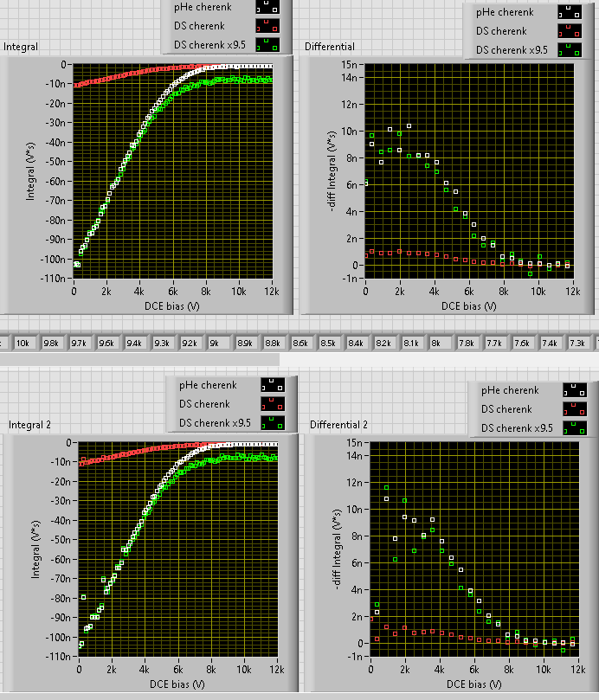Click the 8k array element field
599x700 pixels.
[440, 344]
